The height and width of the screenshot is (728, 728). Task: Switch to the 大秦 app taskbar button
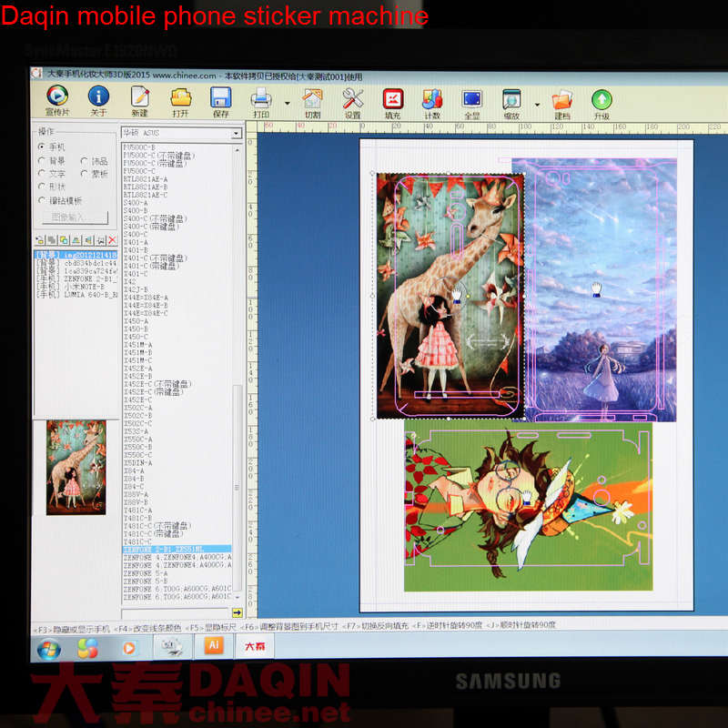click(x=255, y=646)
